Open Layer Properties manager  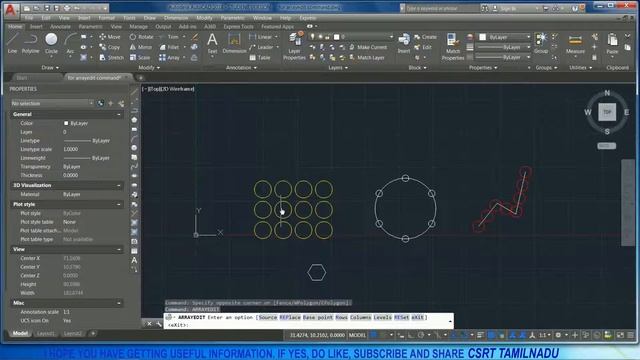294,46
